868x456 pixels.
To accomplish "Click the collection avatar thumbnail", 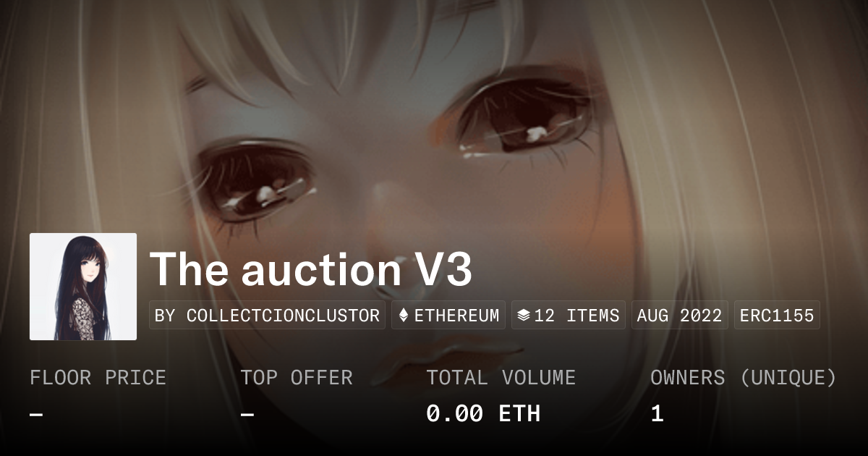I will coord(83,287).
